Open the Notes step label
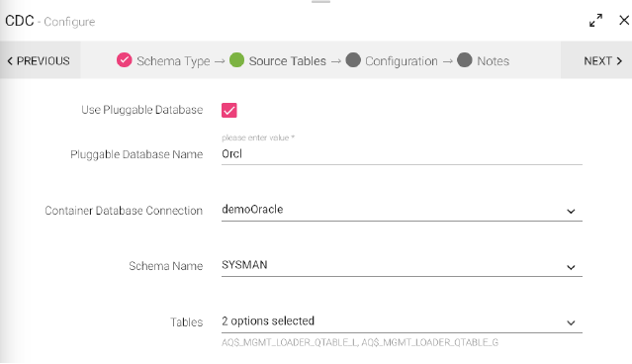This screenshot has height=364, width=632. click(493, 61)
